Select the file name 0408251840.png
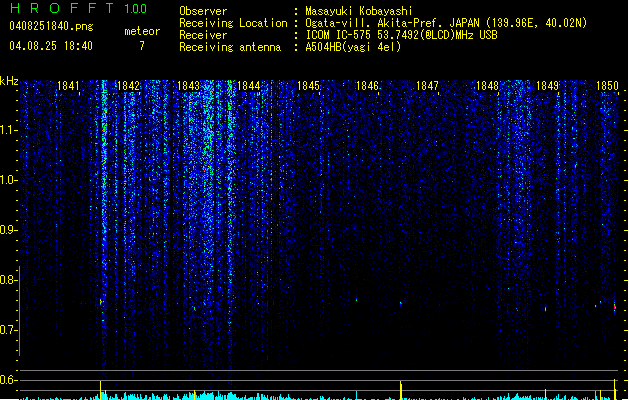Screen dimensions: 629x400 pos(51,26)
